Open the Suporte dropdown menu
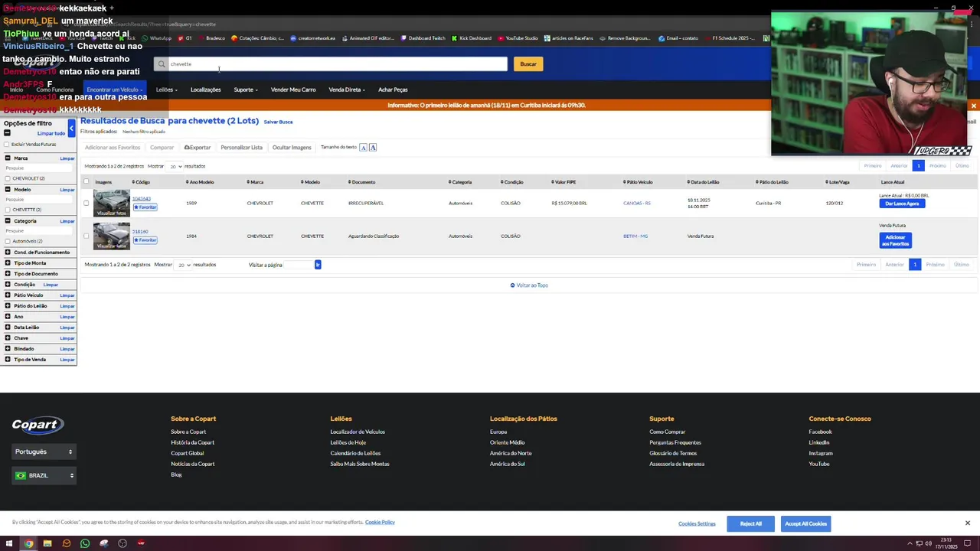 click(245, 90)
